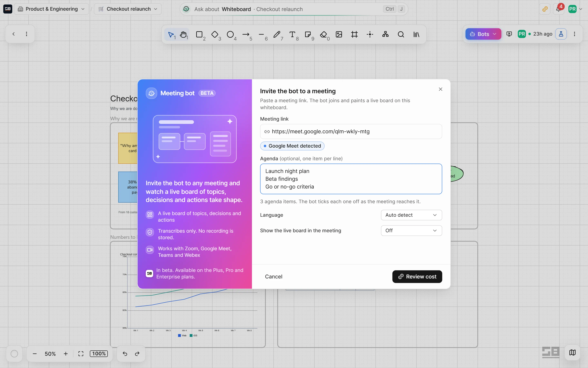
Task: Open the Checkout relaunch page dropdown
Action: (128, 9)
